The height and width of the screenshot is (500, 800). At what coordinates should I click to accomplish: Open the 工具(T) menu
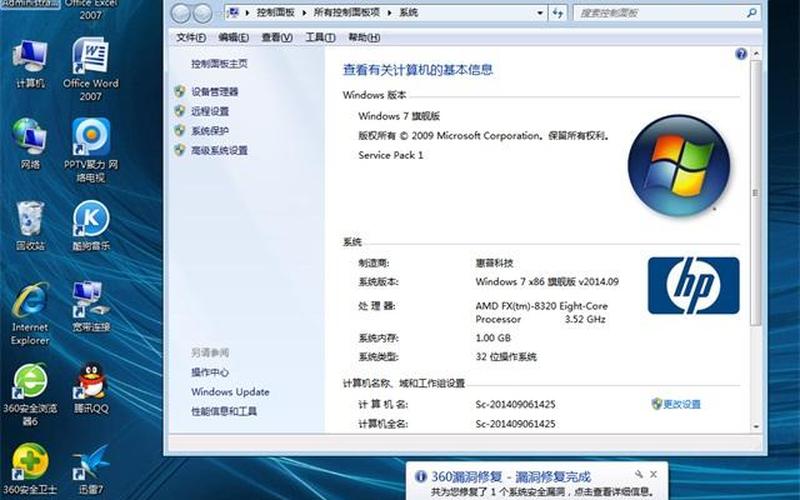[320, 37]
